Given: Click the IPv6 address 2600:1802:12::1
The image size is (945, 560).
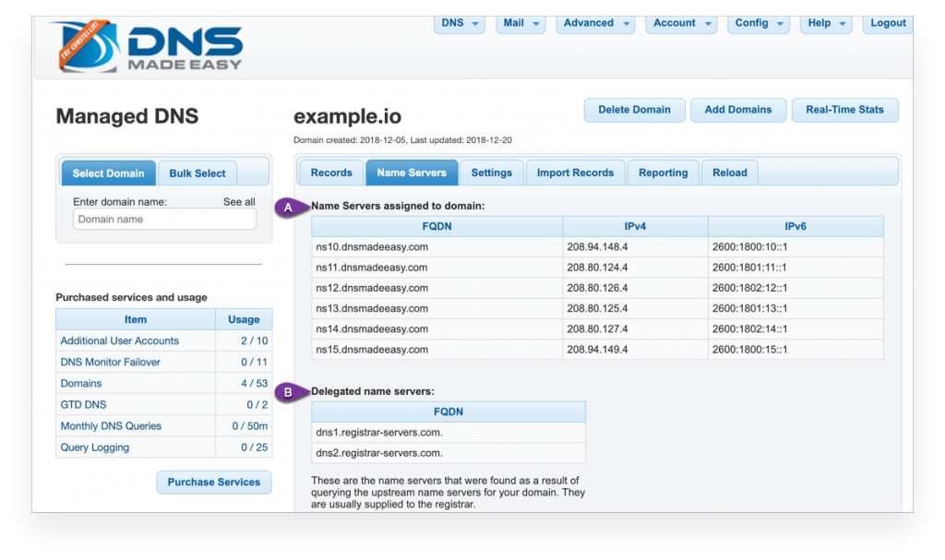Looking at the screenshot, I should [749, 288].
